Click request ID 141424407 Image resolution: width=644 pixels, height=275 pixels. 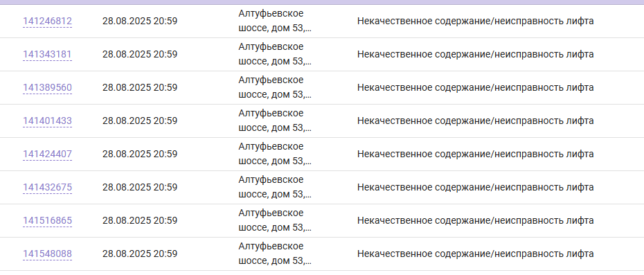pos(47,154)
